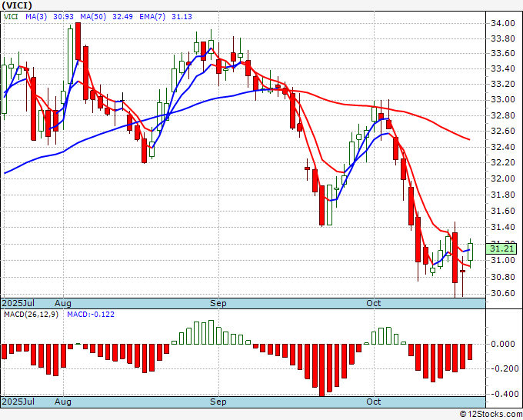
Task: Click the 34.00 price axis label
Action: [x=503, y=23]
